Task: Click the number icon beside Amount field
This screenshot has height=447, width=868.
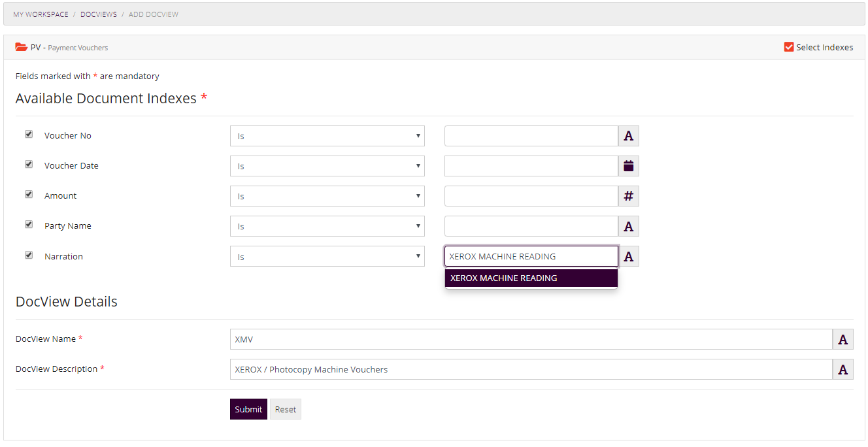Action: 628,195
